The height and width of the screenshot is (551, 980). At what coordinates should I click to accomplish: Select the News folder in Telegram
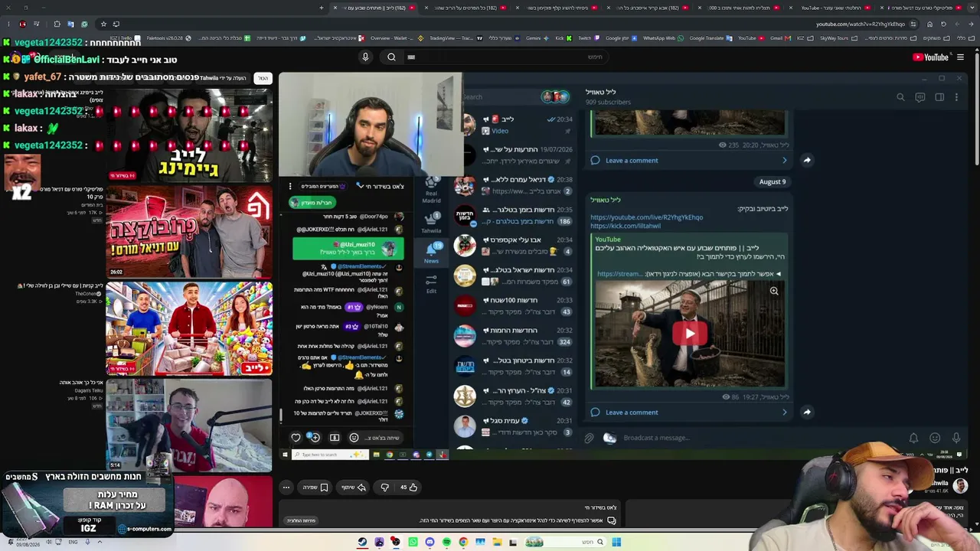(431, 253)
